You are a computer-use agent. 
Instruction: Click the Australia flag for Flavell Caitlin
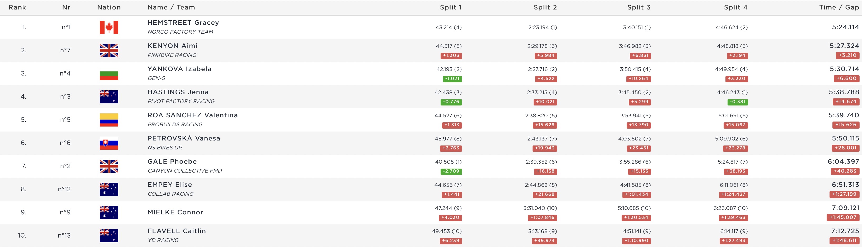[x=109, y=235]
